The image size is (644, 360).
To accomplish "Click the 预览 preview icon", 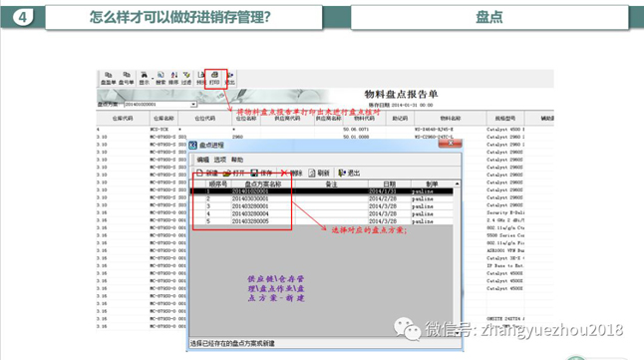I will [200, 78].
